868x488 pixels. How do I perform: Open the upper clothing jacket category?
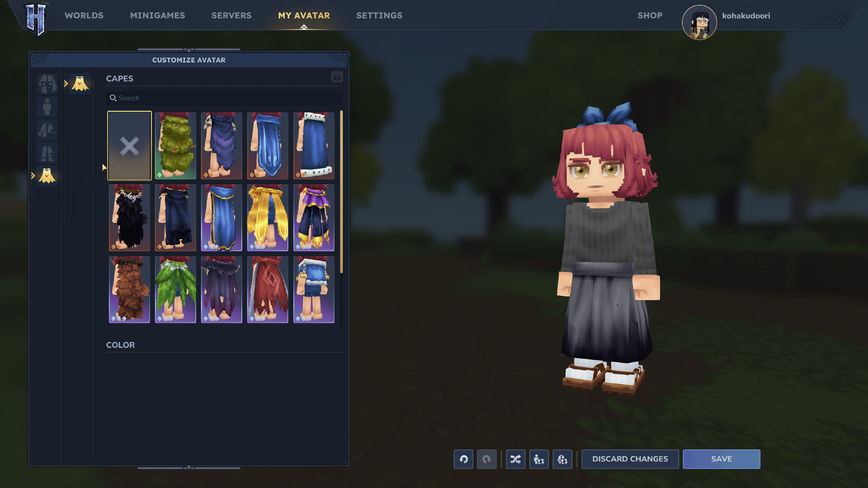pyautogui.click(x=47, y=130)
